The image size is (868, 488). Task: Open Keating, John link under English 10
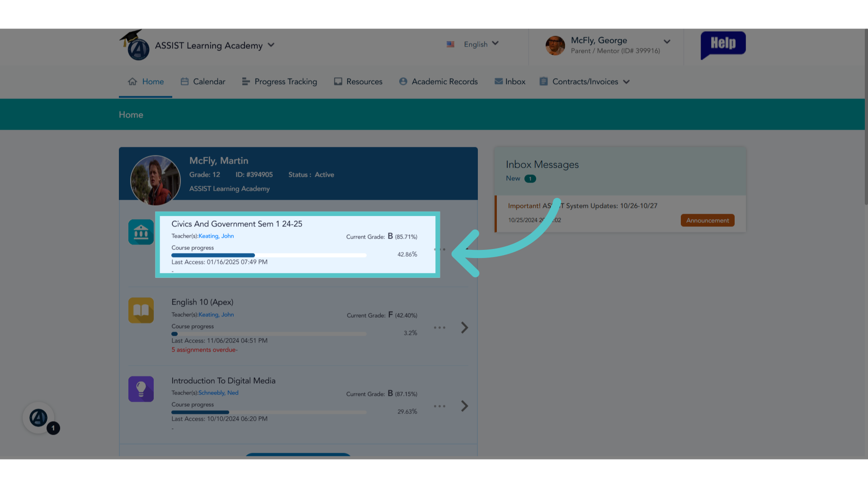[x=216, y=314]
